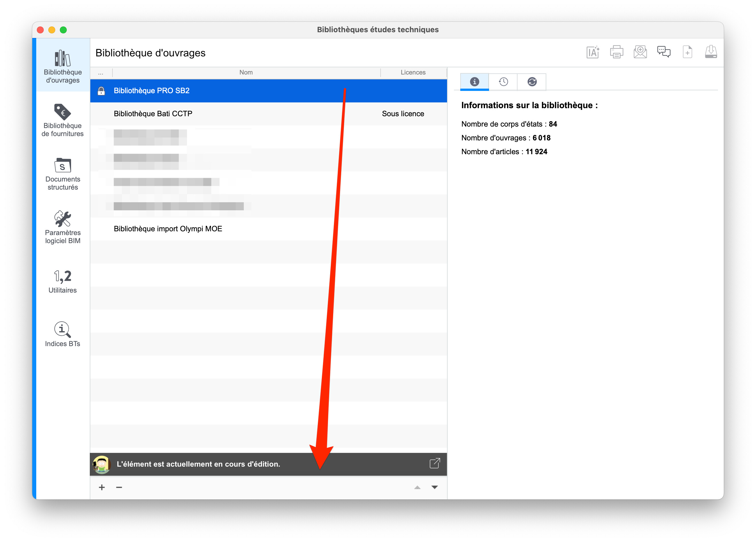756x542 pixels.
Task: Select Bibliothèque Bati CCTP row
Action: coord(153,114)
